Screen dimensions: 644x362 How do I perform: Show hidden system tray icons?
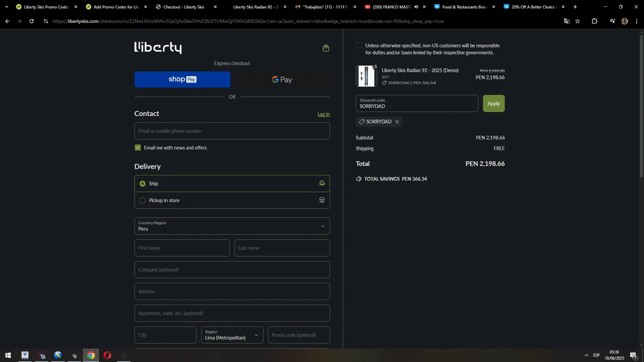586,355
